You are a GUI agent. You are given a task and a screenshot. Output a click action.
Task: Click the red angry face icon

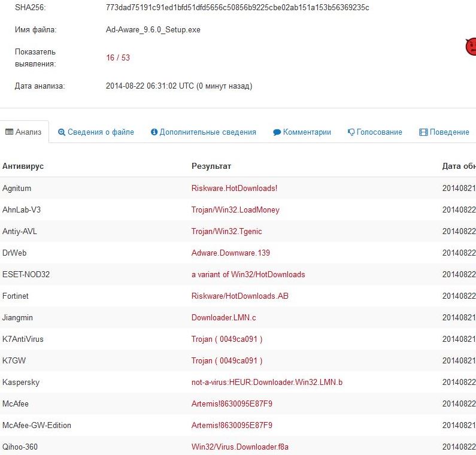point(471,46)
